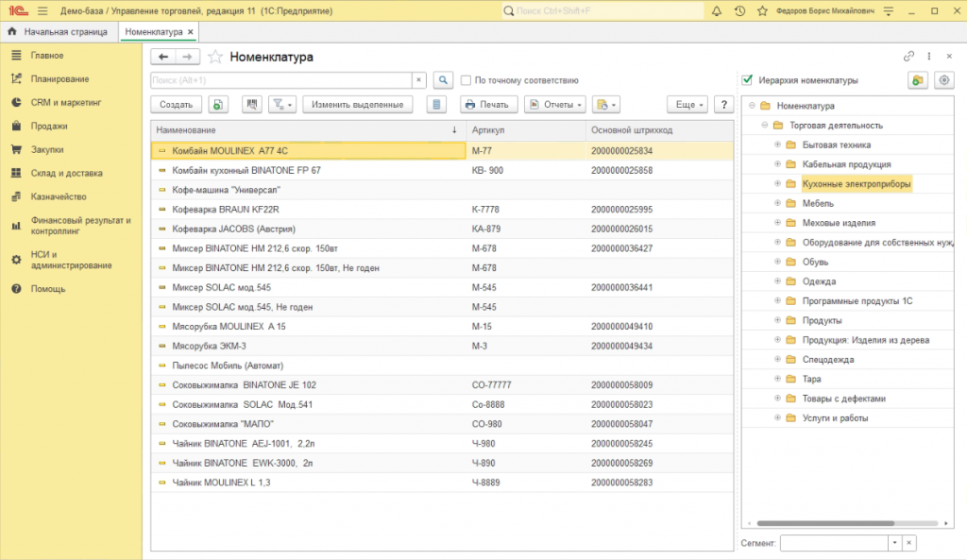Click the Создать button
Screen dimensions: 967x560
pyautogui.click(x=177, y=105)
